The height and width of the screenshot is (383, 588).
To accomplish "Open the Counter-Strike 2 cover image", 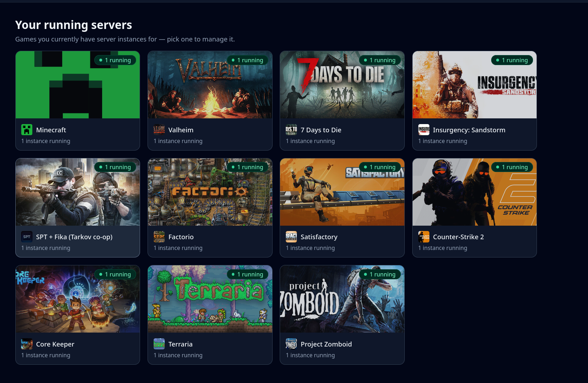I will tap(474, 192).
